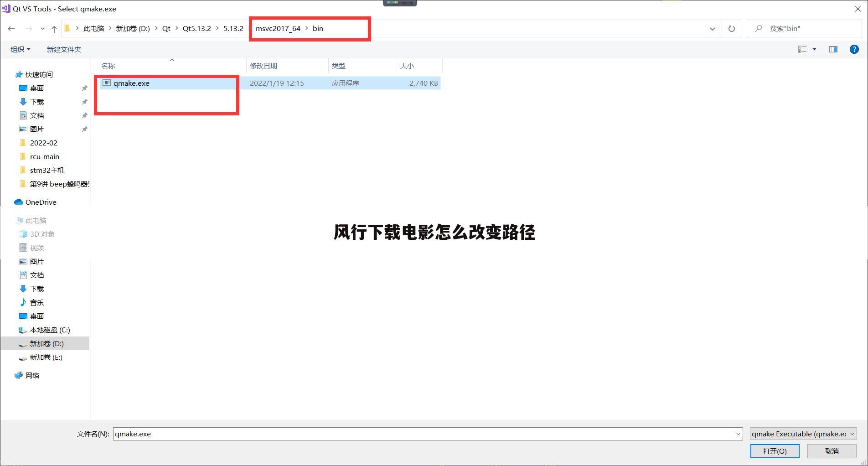This screenshot has width=868, height=466.
Task: Create a new folder with 新建文件夹
Action: [64, 49]
